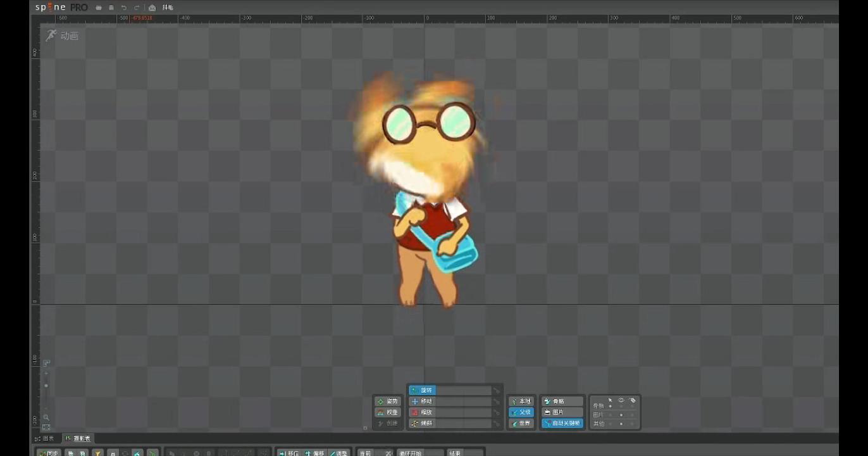Toggle visibility dot in the 其他 row
868x456 pixels.
pyautogui.click(x=621, y=424)
